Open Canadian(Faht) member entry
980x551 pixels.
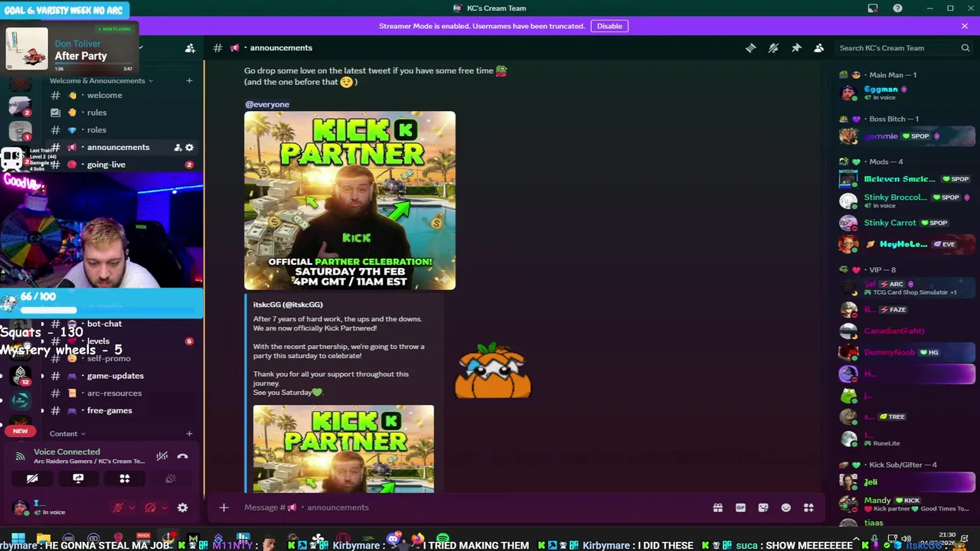click(x=907, y=331)
